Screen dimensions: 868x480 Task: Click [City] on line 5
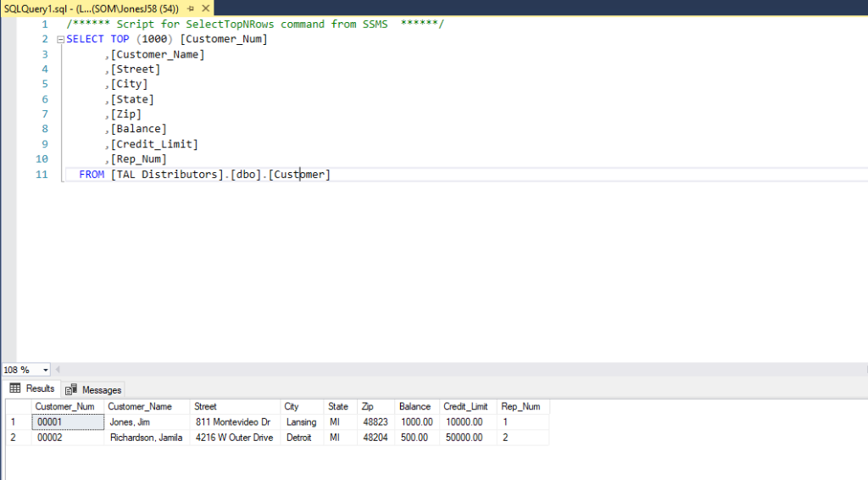click(129, 84)
